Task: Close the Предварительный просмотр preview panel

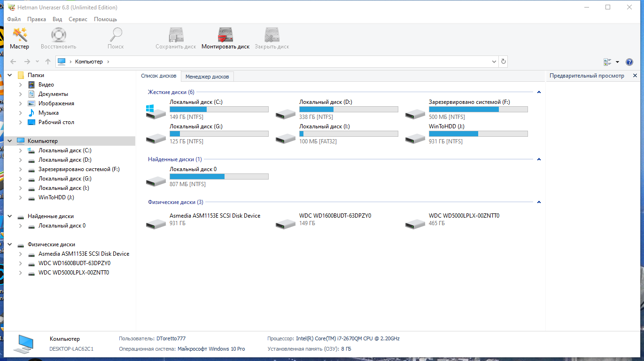Action: click(x=635, y=76)
